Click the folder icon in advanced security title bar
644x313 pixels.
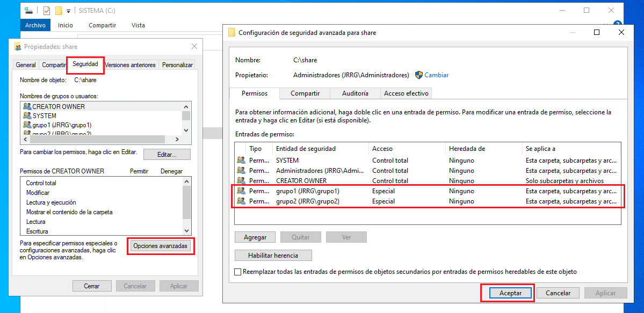tap(231, 32)
